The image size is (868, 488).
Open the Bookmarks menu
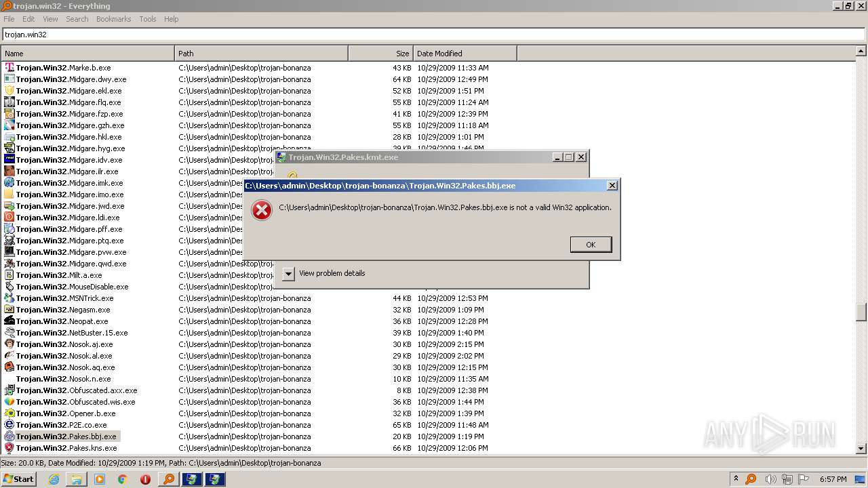[x=113, y=19]
